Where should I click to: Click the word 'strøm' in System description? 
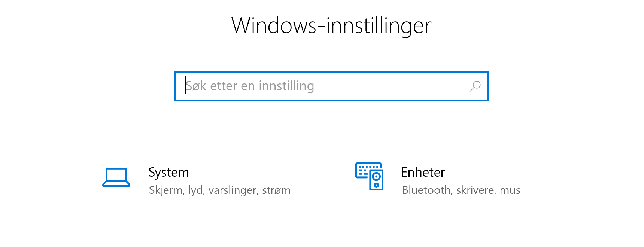276,190
